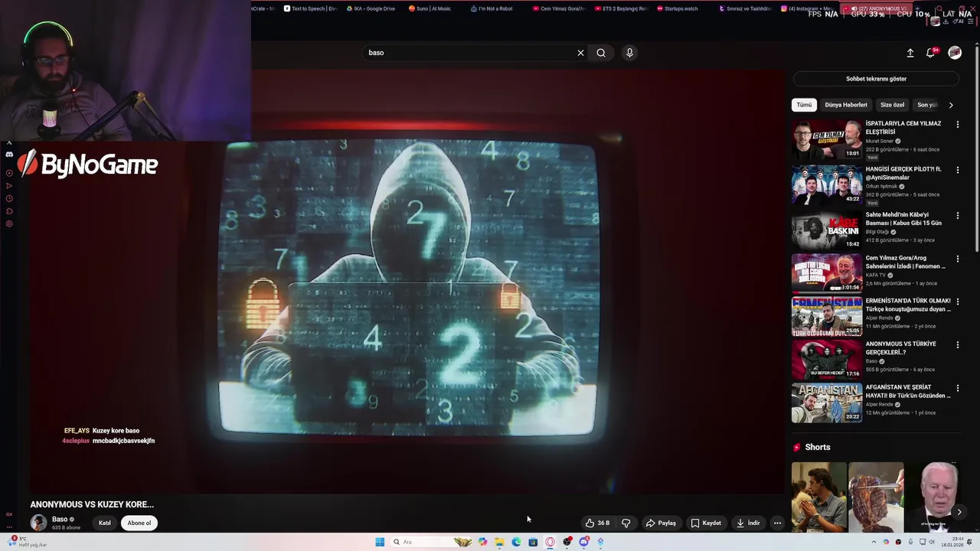Image resolution: width=980 pixels, height=551 pixels.
Task: Open the send/flow arrow sidebar icon
Action: (x=9, y=186)
